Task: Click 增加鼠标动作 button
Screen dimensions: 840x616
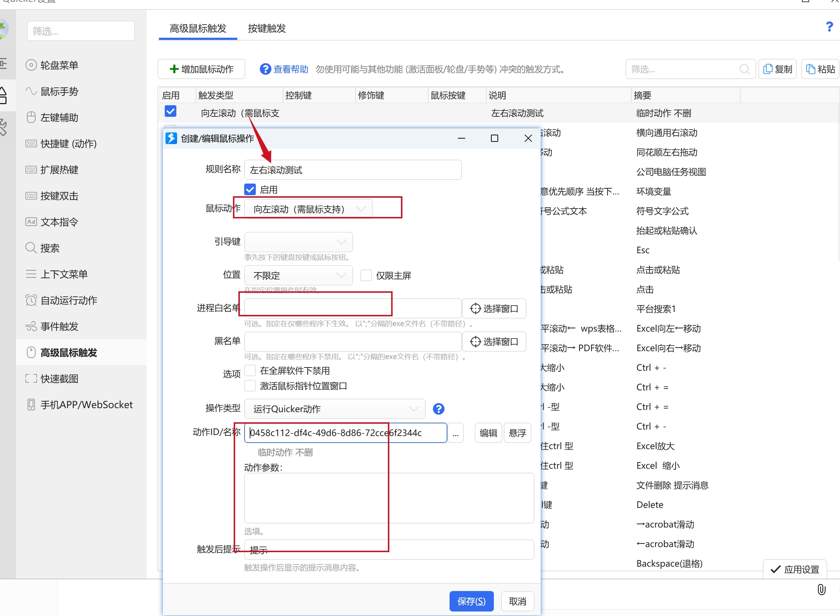Action: (x=201, y=69)
